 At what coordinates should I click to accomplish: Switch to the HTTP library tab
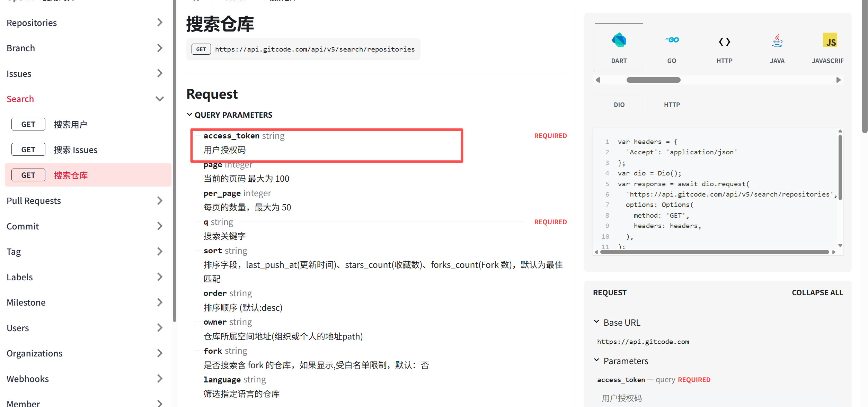pos(672,105)
